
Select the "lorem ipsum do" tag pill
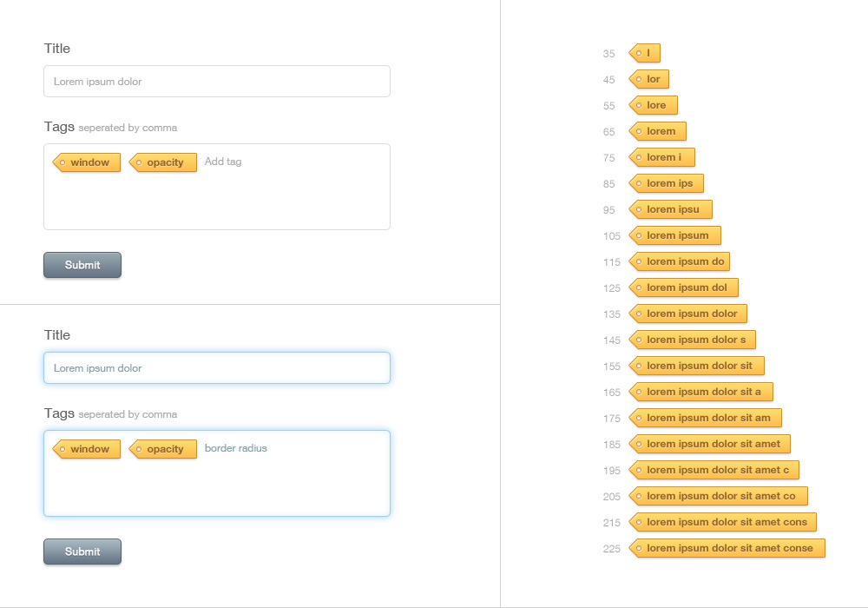coord(680,261)
